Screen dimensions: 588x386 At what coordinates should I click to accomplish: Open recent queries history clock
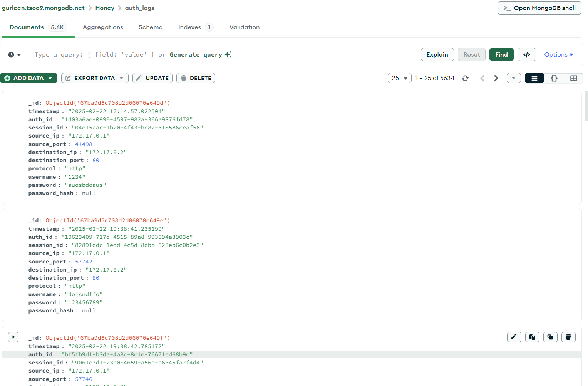[14, 55]
